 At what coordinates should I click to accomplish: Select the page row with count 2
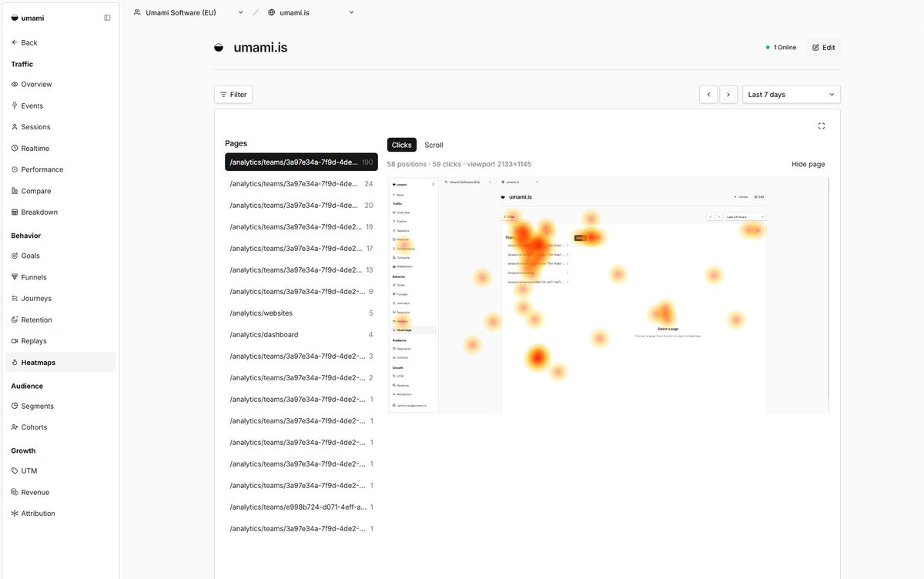pyautogui.click(x=301, y=378)
